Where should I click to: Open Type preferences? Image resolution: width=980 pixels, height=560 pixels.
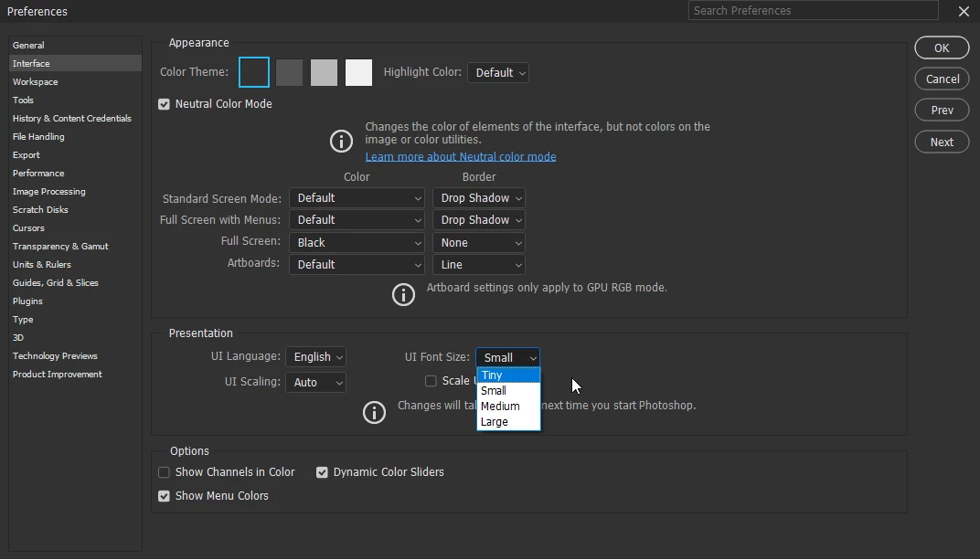tap(75, 319)
